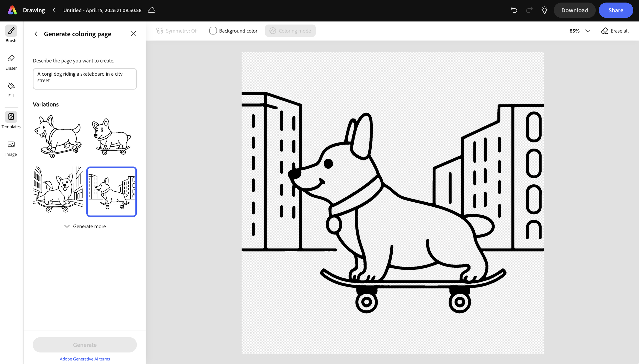
Task: Select the Fill bucket tool
Action: pyautogui.click(x=11, y=86)
